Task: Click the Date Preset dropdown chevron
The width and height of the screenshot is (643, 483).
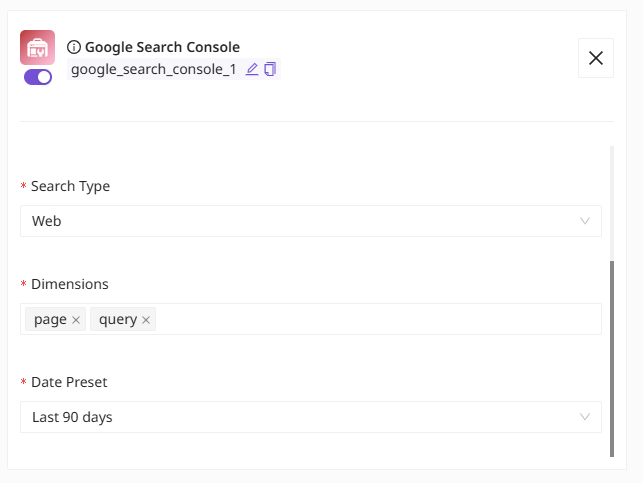Action: [x=585, y=417]
